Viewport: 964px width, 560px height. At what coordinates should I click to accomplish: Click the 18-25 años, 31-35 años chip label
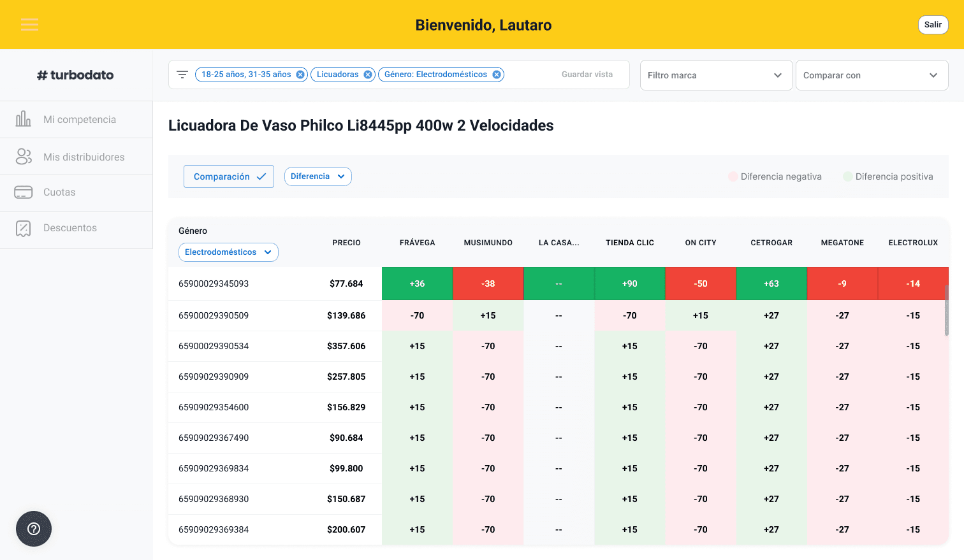(246, 75)
